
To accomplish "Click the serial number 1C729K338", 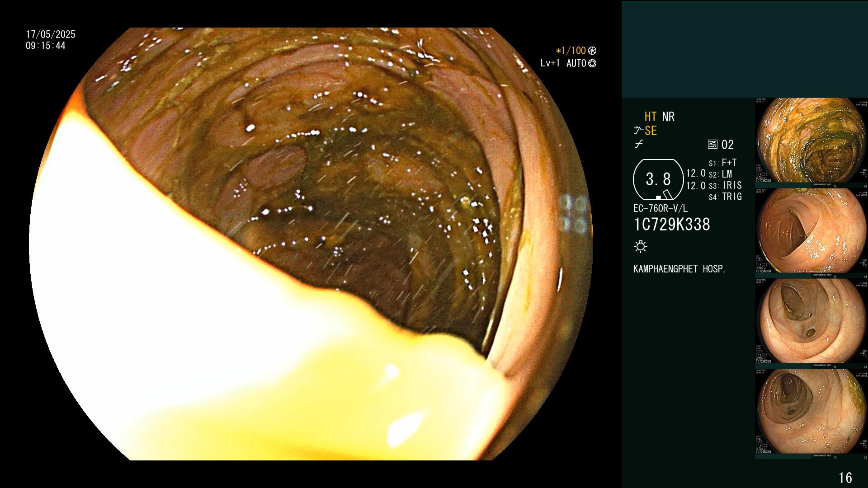I will [x=672, y=225].
